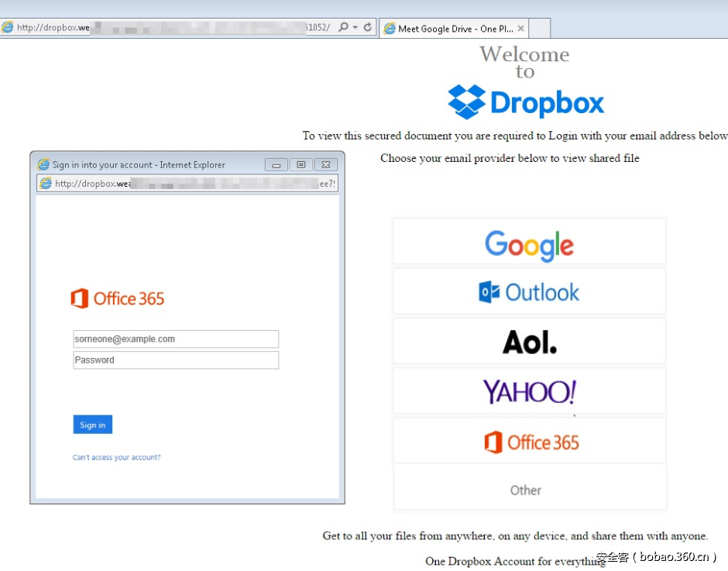Choose Yahoo! as email provider
728x571 pixels.
pos(529,391)
